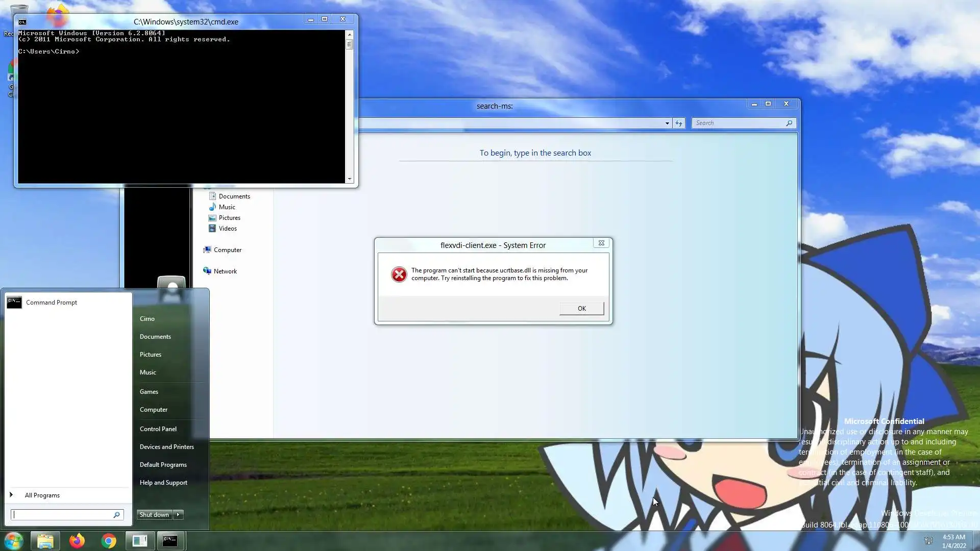The image size is (980, 551).
Task: Click the Shut down button
Action: pos(154,515)
